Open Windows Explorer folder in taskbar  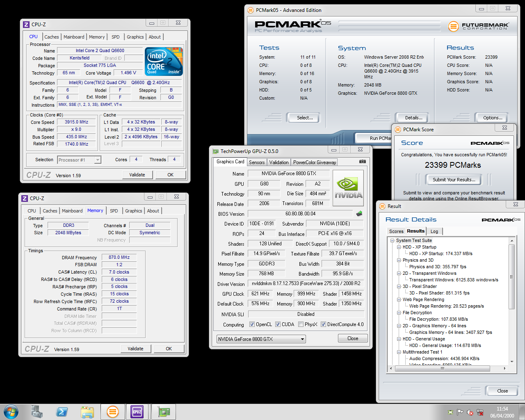coord(87,412)
